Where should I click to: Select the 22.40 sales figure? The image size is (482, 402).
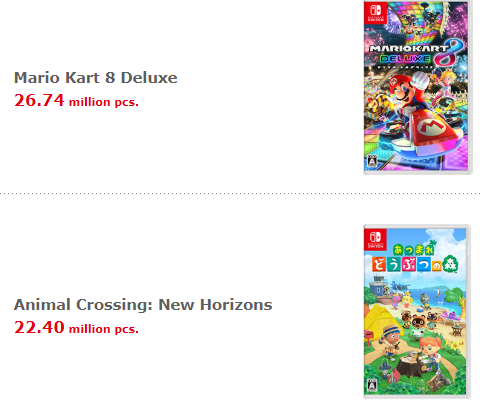[x=39, y=327]
